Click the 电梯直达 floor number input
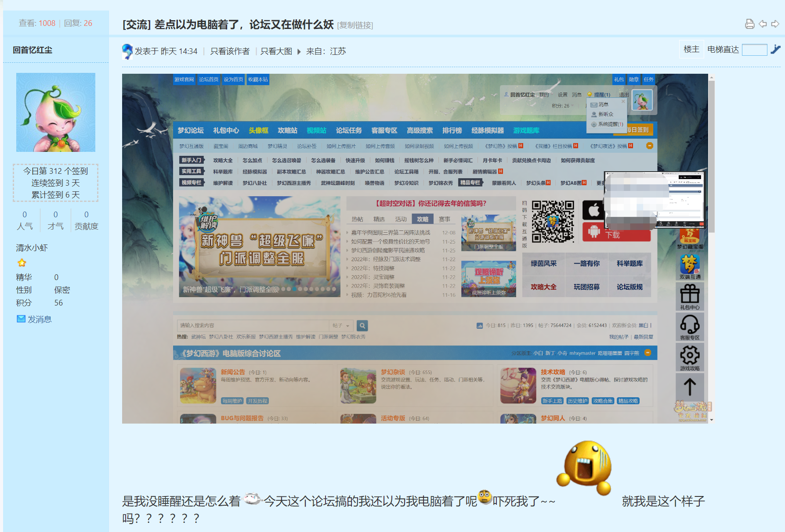 pos(754,50)
